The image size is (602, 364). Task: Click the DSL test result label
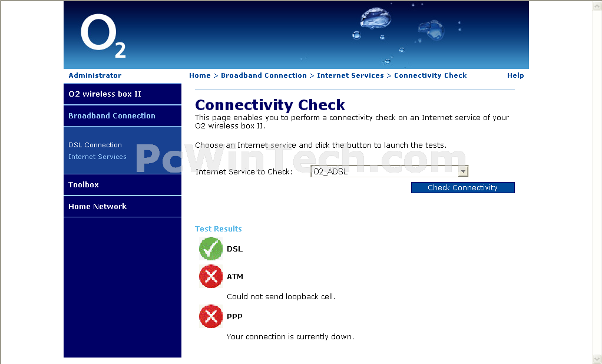(234, 249)
